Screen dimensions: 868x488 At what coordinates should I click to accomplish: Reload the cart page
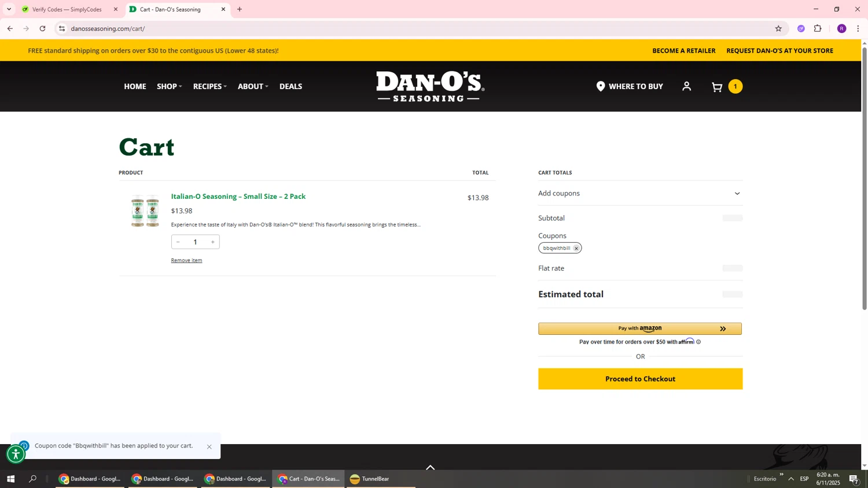(42, 28)
